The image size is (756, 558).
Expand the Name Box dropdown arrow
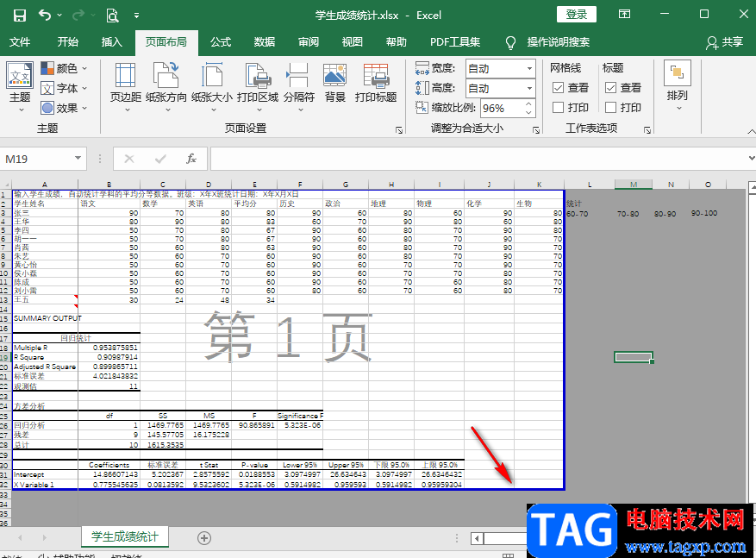[78, 158]
